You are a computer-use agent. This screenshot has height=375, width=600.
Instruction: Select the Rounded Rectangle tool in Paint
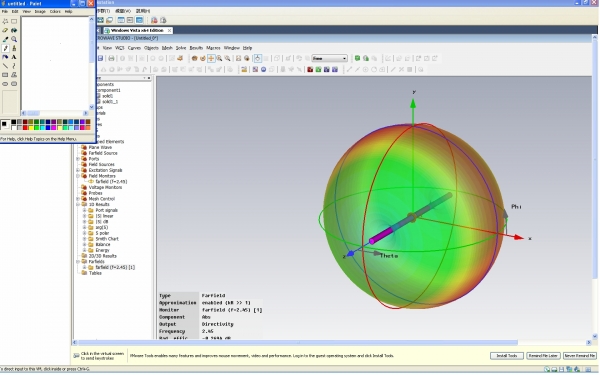coord(14,83)
